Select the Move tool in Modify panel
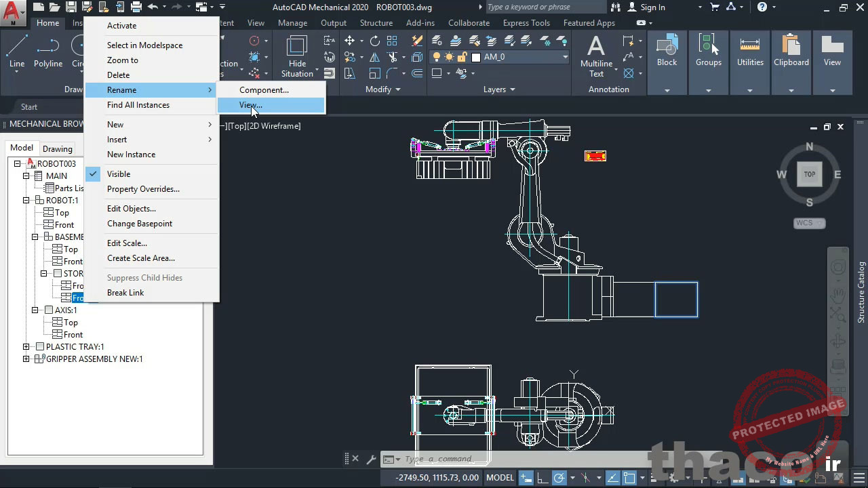Screen dimensions: 868x488 click(x=349, y=41)
